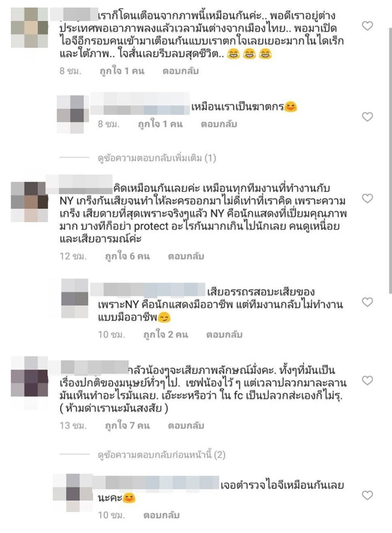Reply to the 8 ชม. first comment
392x533 pixels.
click(181, 71)
